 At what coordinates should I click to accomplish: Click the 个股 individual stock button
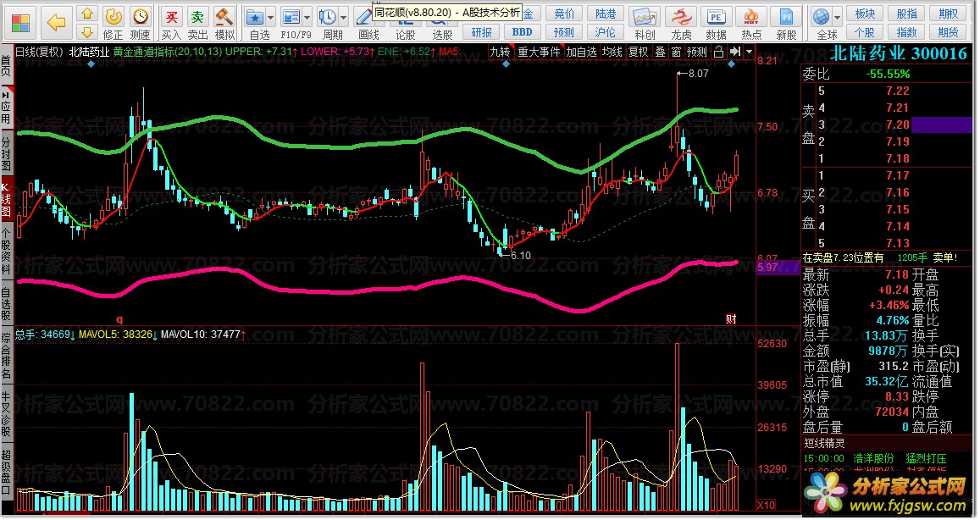click(865, 32)
